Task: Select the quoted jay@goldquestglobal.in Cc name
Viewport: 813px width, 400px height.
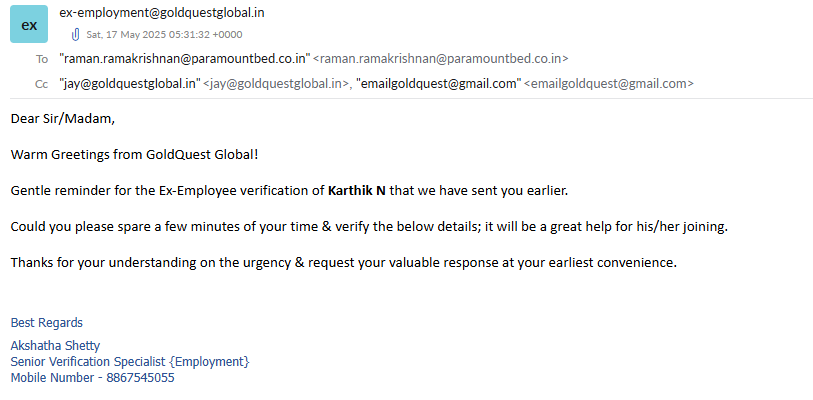Action: (x=130, y=84)
